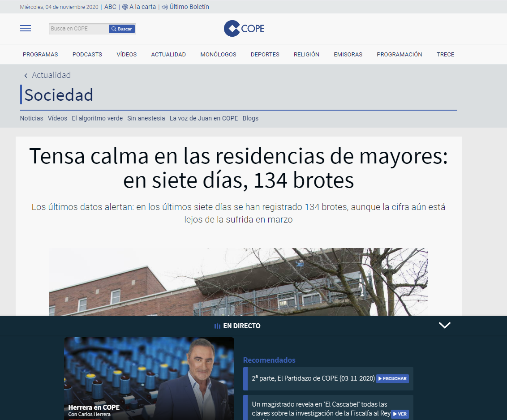Play 2ª parte El Partidazo with ESCUCHAR
Viewport: 507px width, 420px height.
point(392,379)
